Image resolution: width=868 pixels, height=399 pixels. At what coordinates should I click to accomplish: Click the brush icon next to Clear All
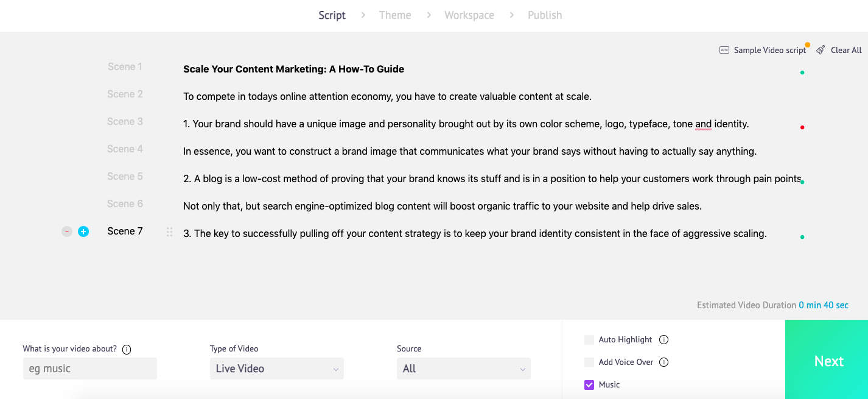[819, 50]
